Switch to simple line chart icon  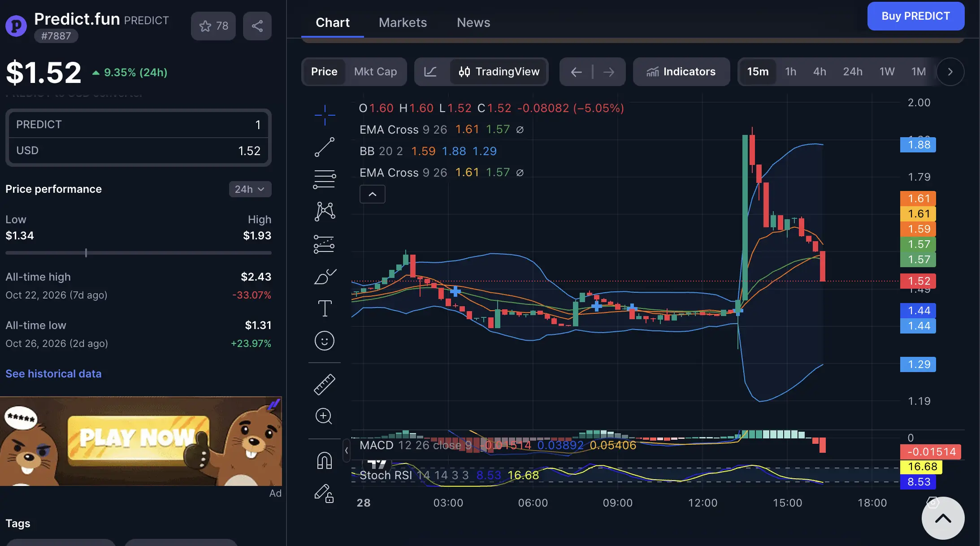431,72
